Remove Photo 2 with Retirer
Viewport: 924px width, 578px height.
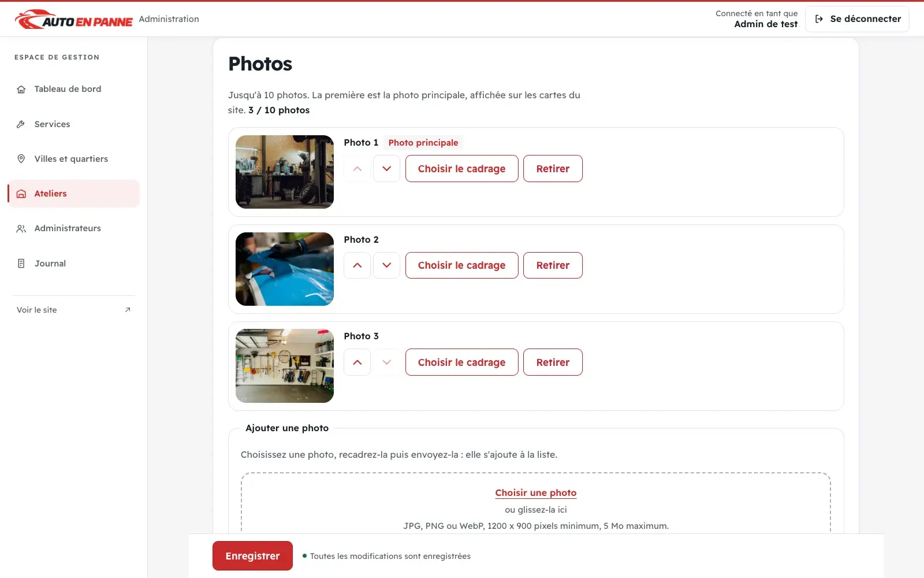click(x=553, y=265)
